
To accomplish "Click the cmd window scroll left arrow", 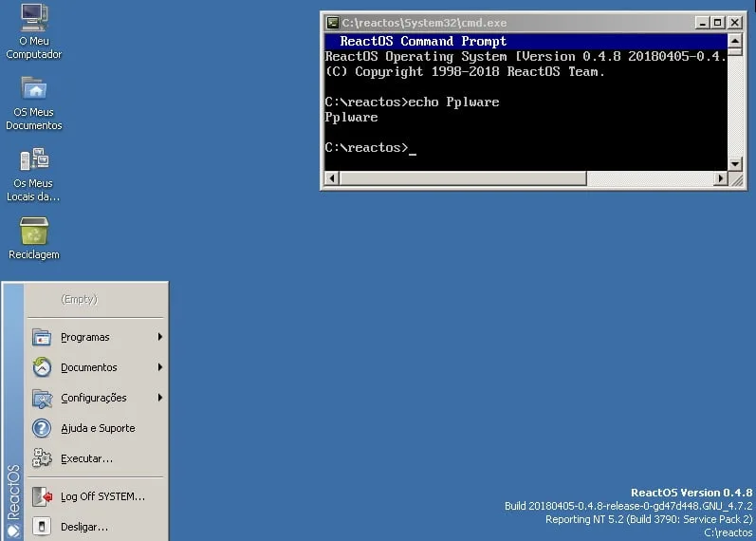I will 332,178.
